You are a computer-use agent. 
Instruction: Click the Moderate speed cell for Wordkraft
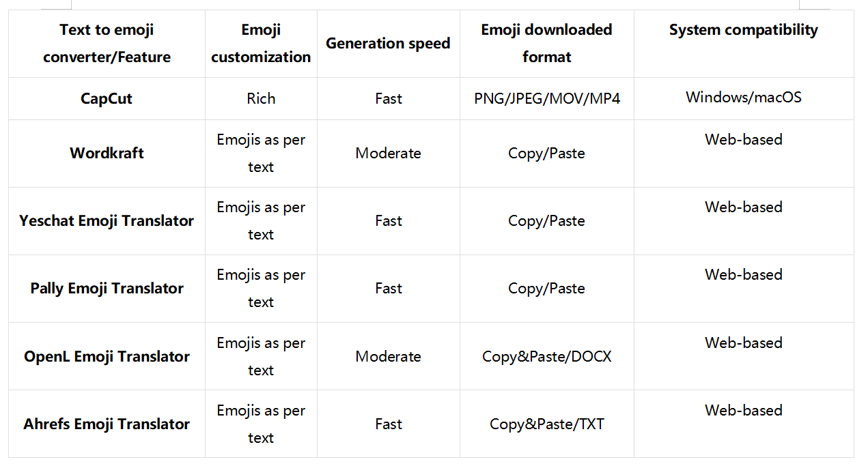(388, 153)
